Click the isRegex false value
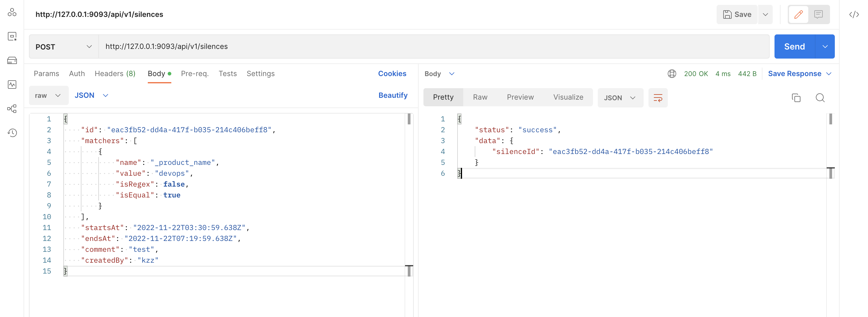Viewport: 868px width, 317px height. pyautogui.click(x=174, y=184)
